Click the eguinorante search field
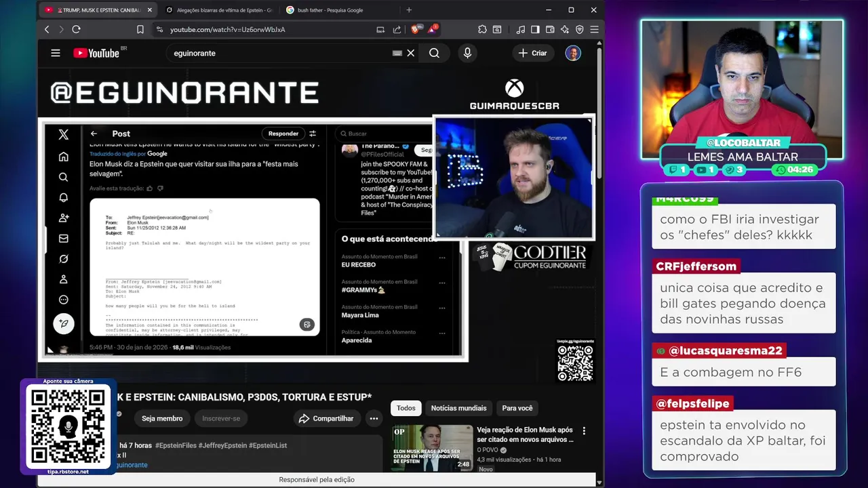Viewport: 868px width, 488px height. (278, 53)
